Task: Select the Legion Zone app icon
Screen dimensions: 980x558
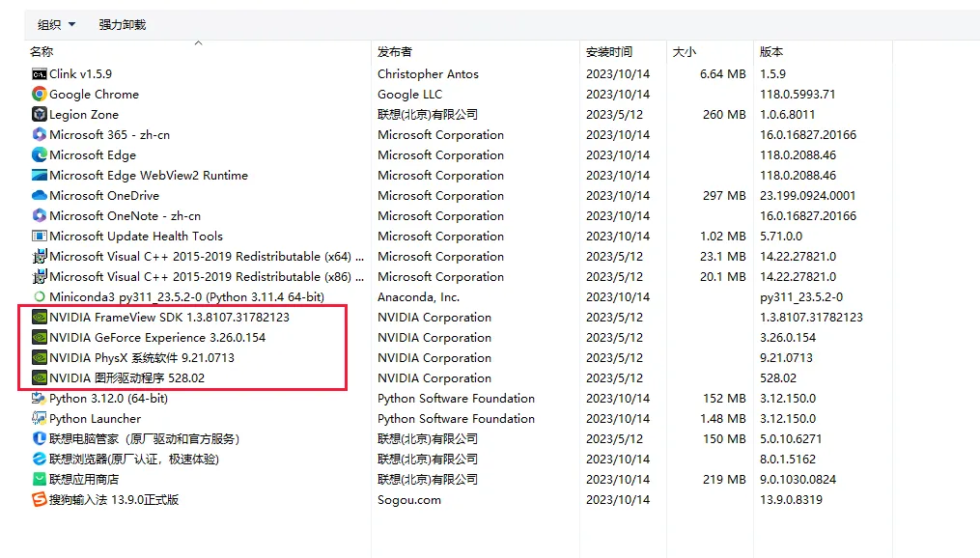Action: point(40,114)
